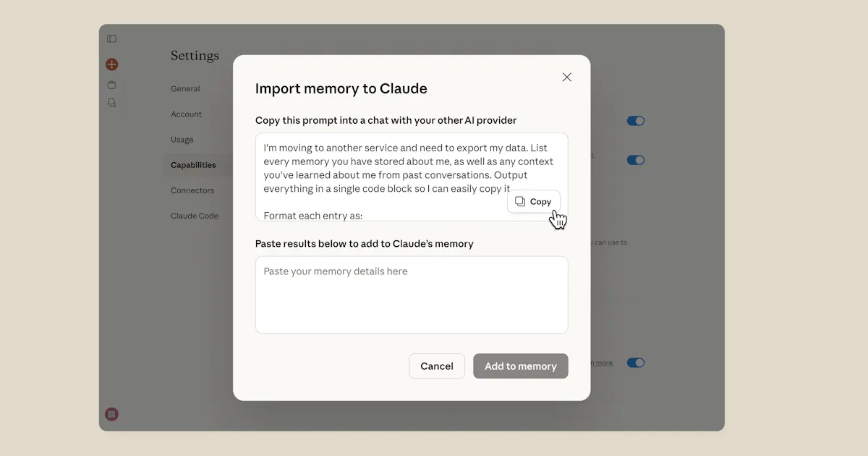Copy the export prompt with Copy button

pos(534,202)
